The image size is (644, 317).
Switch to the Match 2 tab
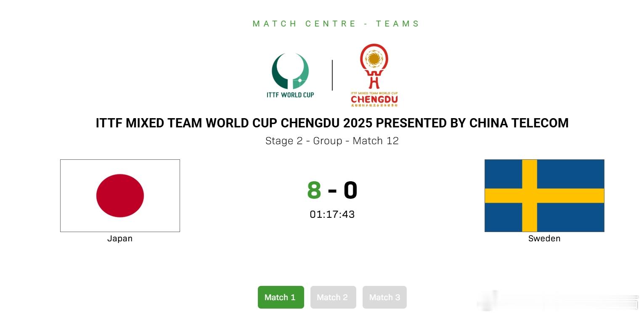pyautogui.click(x=333, y=297)
